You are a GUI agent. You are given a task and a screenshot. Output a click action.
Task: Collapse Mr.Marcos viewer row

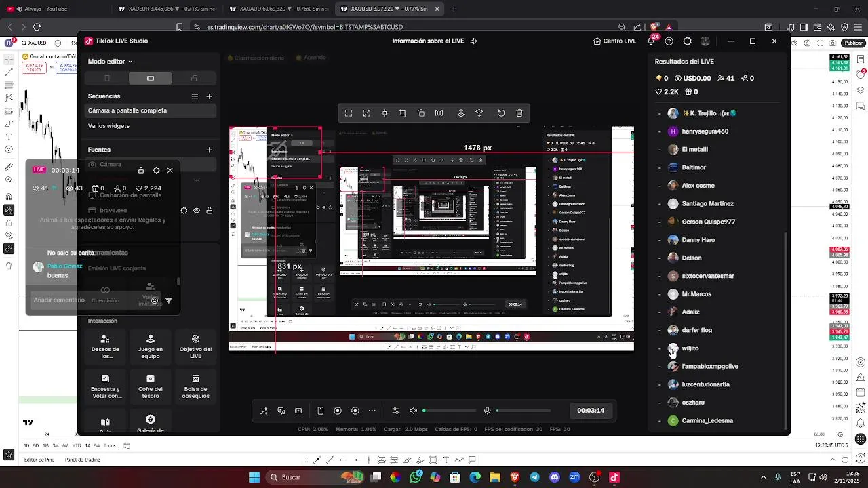click(x=659, y=294)
